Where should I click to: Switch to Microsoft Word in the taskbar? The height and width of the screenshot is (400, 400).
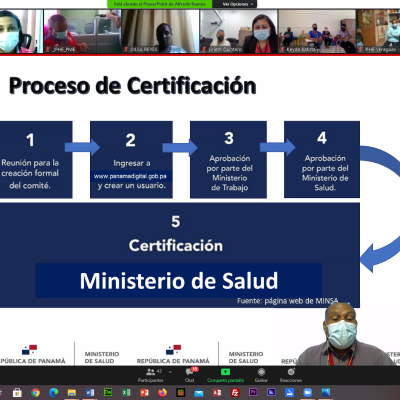90,393
